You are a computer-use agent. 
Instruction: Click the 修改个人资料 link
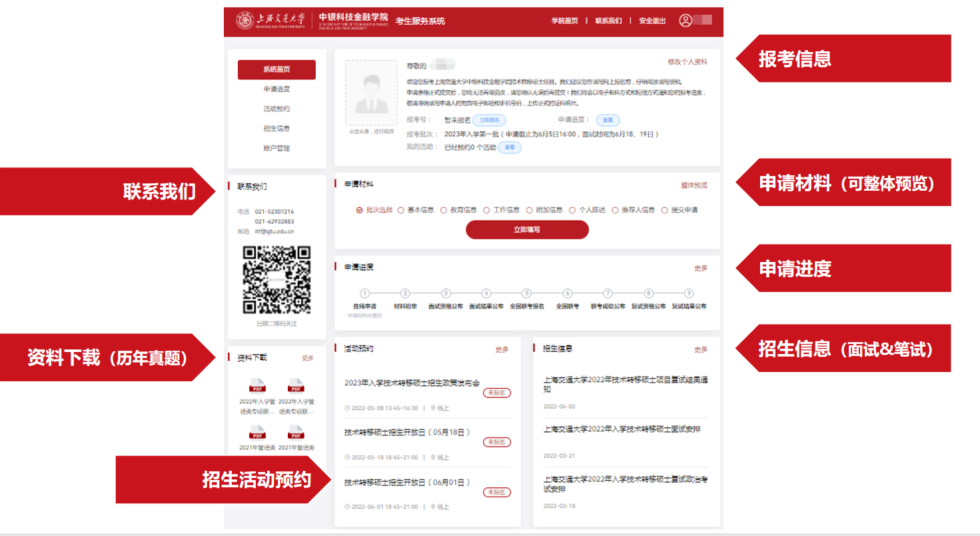click(x=688, y=62)
